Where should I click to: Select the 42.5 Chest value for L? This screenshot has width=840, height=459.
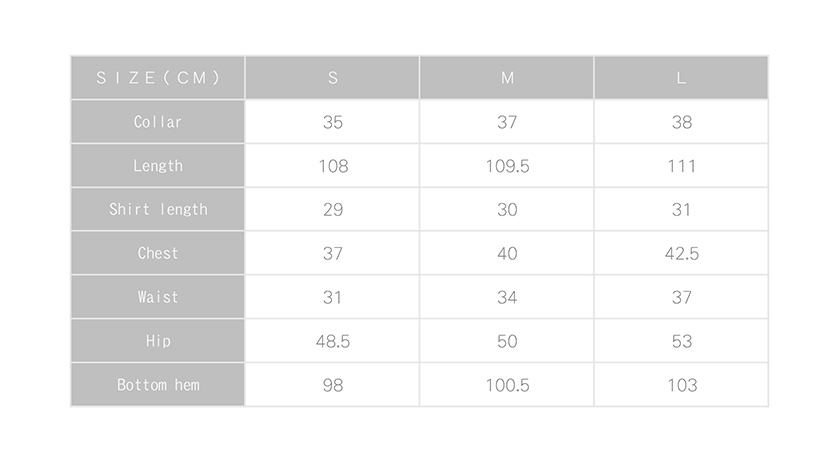pyautogui.click(x=681, y=254)
